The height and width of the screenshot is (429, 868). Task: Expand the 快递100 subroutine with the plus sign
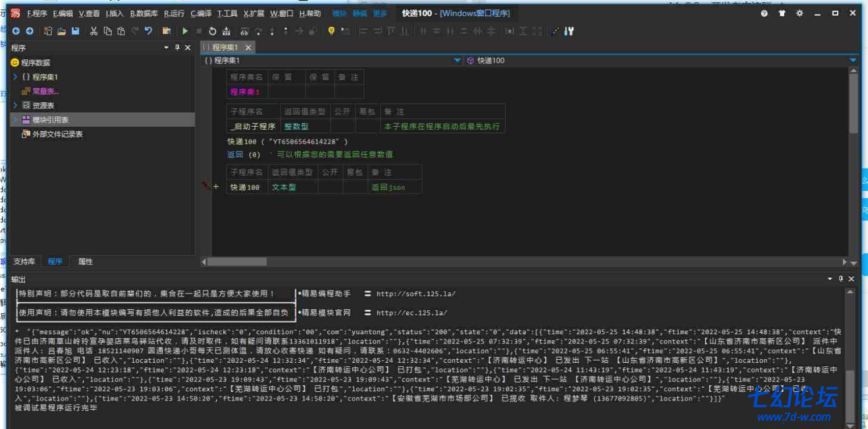(x=216, y=187)
